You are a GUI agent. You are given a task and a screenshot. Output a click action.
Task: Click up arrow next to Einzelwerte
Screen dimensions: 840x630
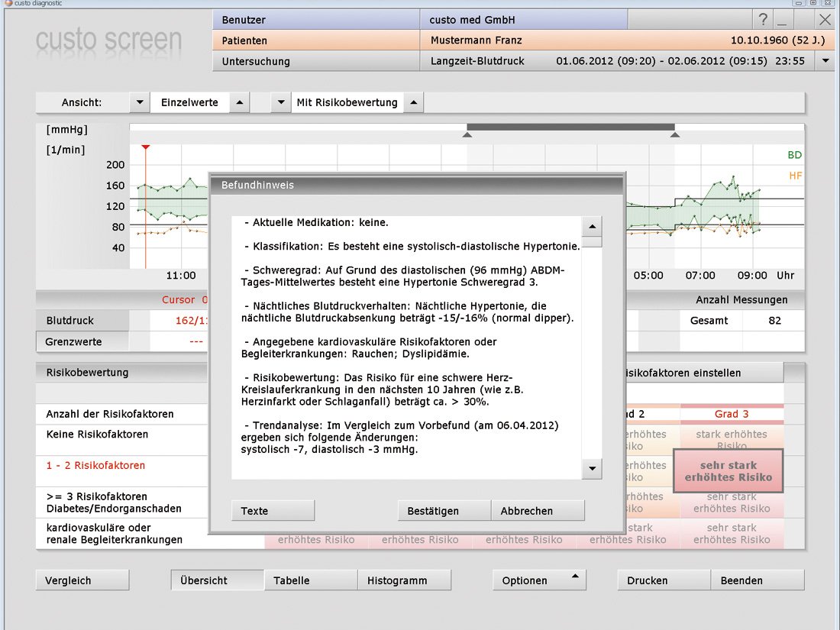tap(239, 102)
